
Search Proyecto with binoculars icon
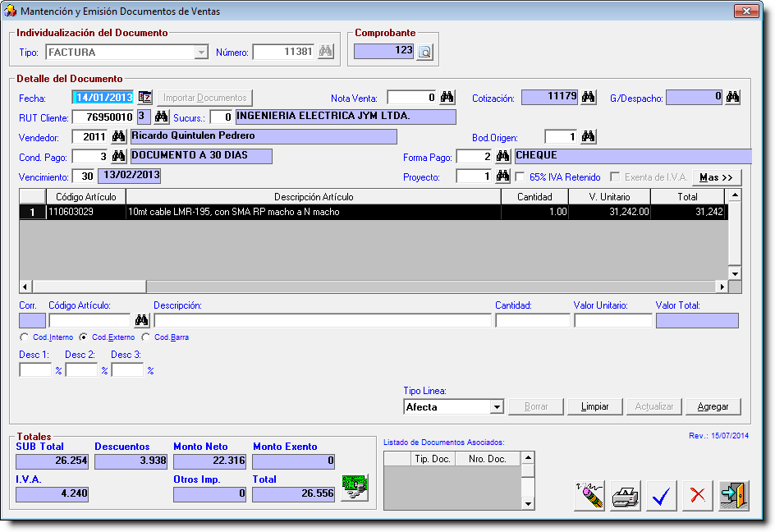point(502,176)
